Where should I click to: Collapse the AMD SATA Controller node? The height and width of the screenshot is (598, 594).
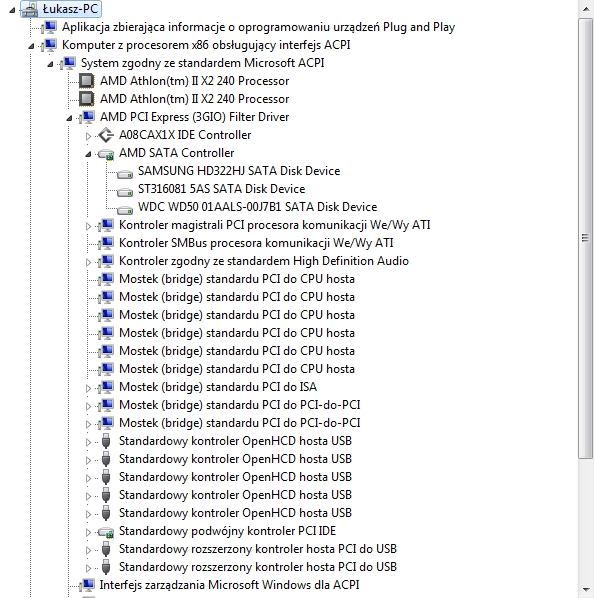(x=88, y=154)
